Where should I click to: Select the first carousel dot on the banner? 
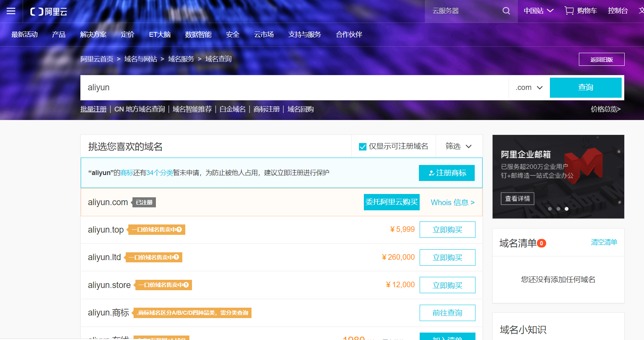click(x=550, y=209)
